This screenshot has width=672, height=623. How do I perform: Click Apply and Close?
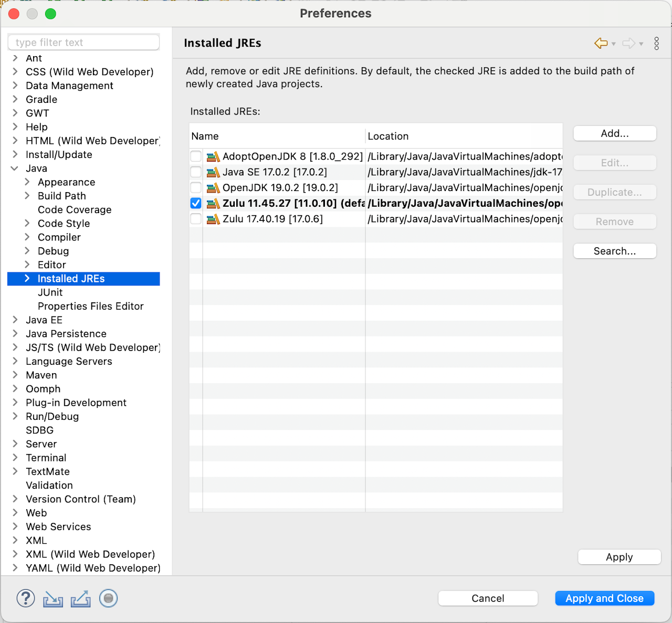point(605,598)
